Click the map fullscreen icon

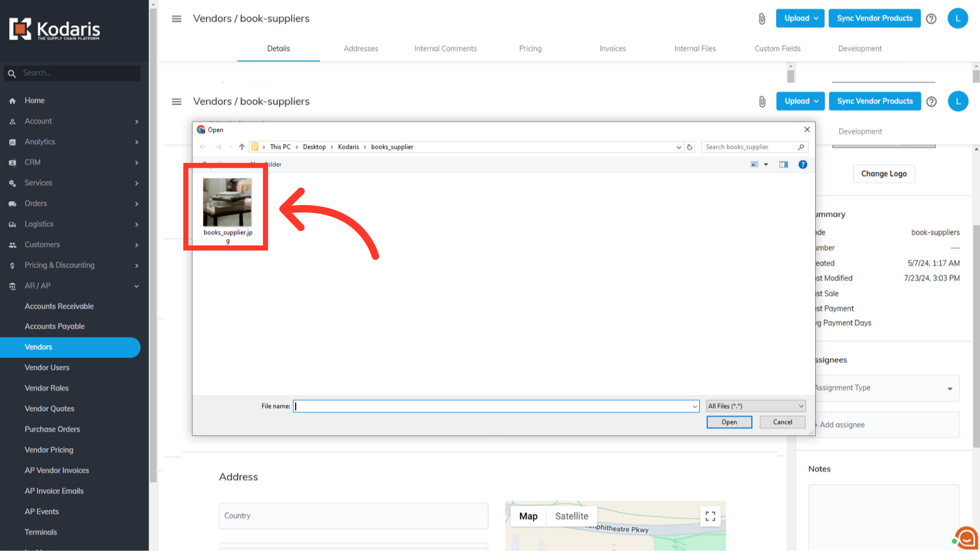click(x=710, y=516)
